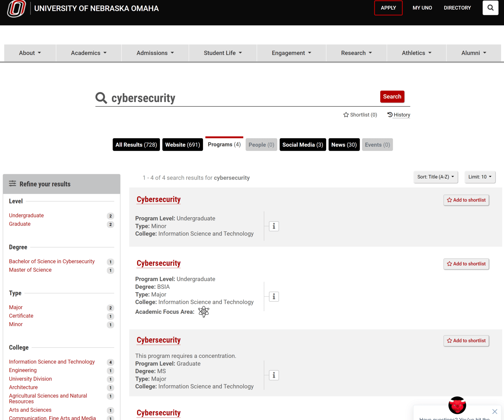The height and width of the screenshot is (420, 504).
Task: Switch to Website (691) tab
Action: [x=182, y=145]
